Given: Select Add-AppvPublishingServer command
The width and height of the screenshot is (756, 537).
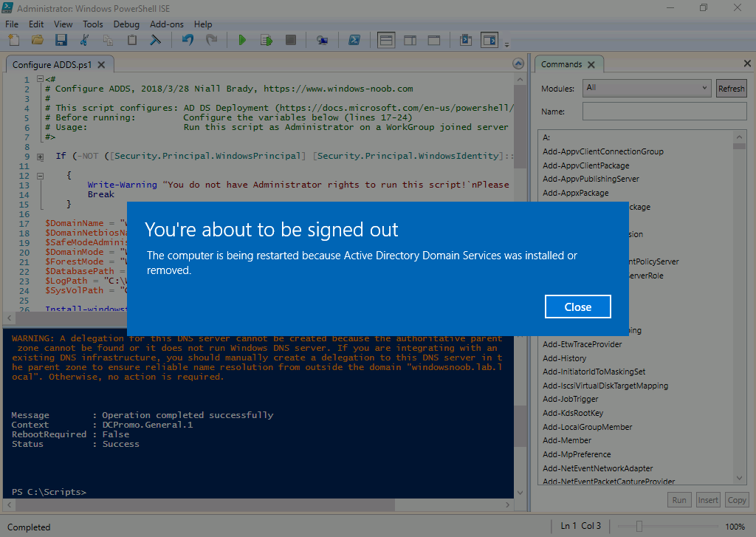Looking at the screenshot, I should click(x=591, y=179).
